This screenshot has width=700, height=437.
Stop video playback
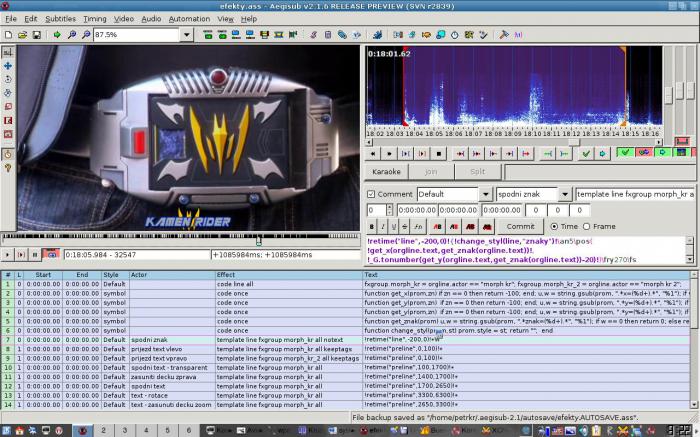[x=35, y=254]
